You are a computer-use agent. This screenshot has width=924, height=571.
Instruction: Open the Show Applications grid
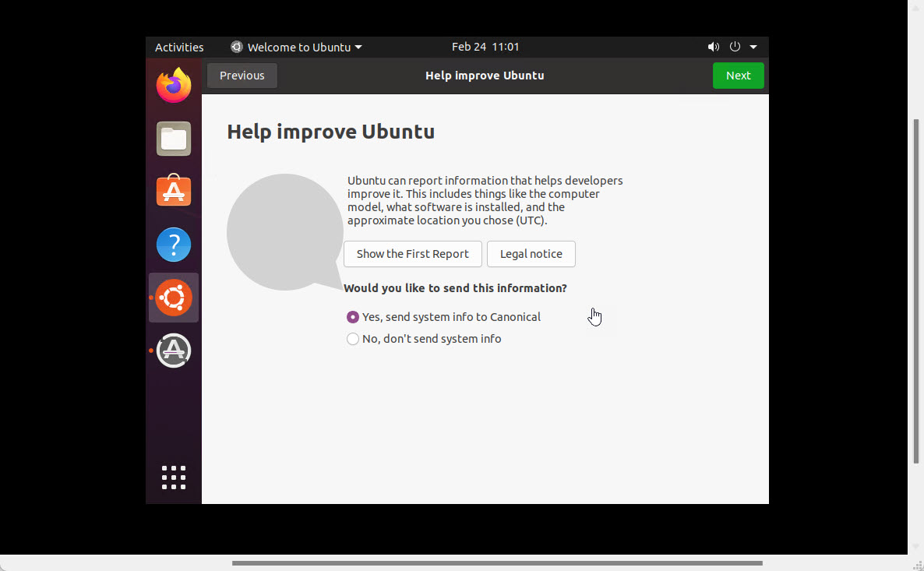[x=173, y=478]
